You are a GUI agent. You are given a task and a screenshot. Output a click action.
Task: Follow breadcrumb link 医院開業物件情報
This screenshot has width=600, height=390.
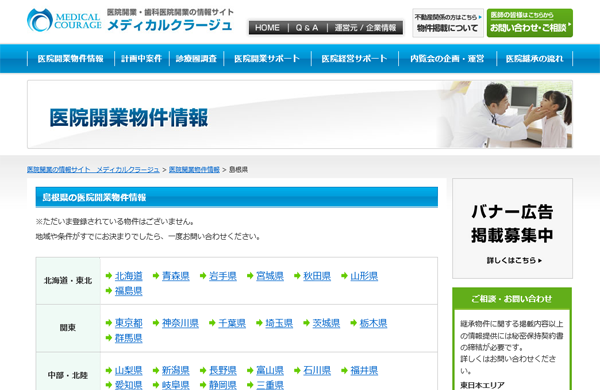point(194,170)
